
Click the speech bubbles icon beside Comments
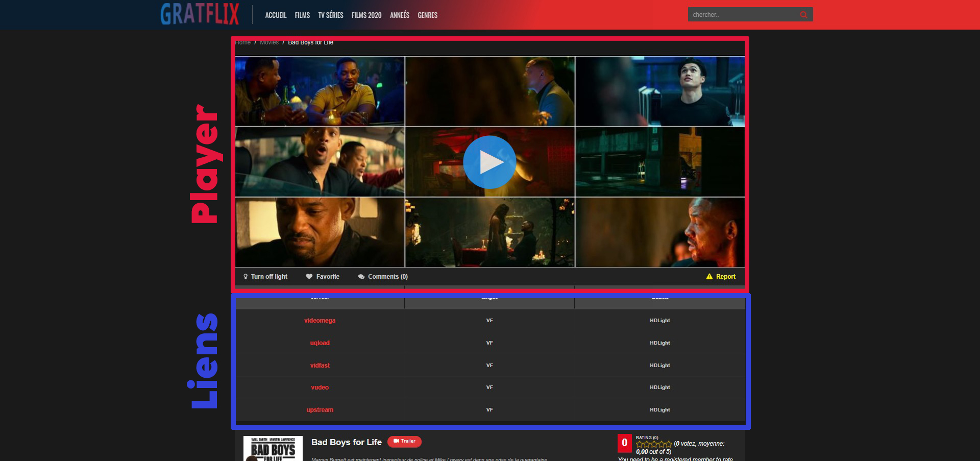(x=361, y=277)
